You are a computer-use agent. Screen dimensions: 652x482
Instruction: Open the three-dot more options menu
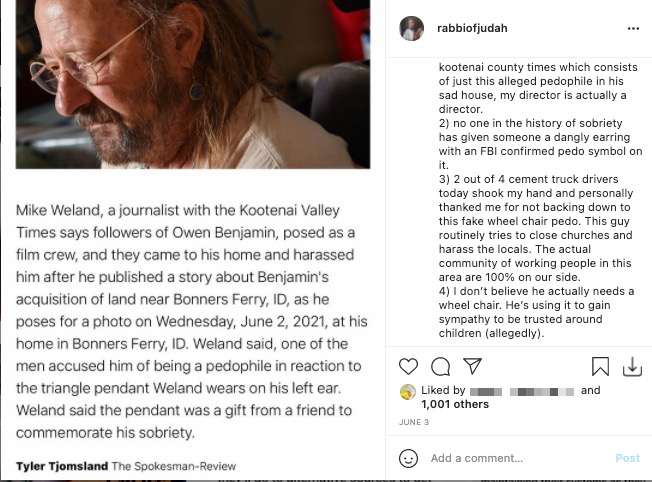pyautogui.click(x=632, y=29)
